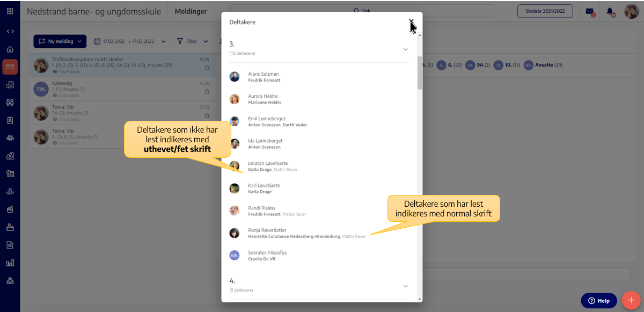
Task: Click the calendar icon beside date range
Action: [98, 41]
